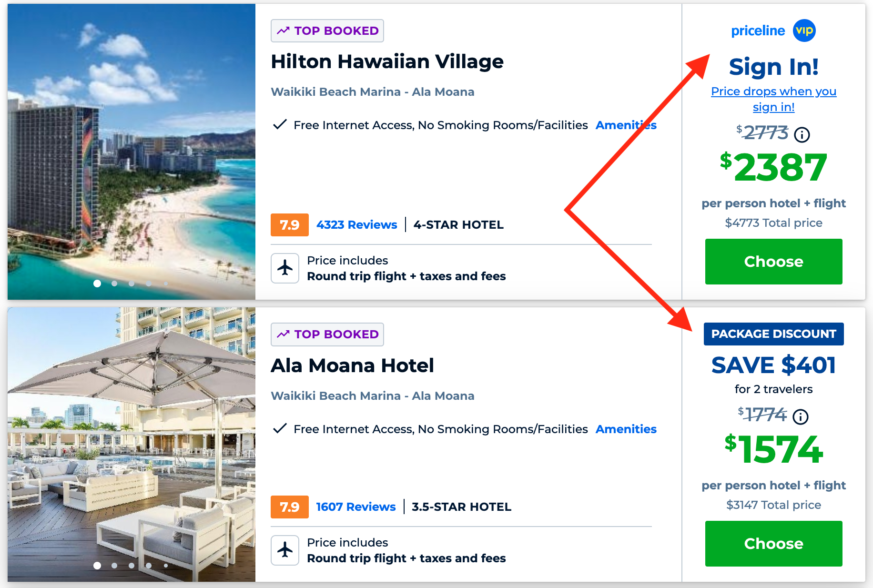873x588 pixels.
Task: Select the 7.9 rating badge for Hilton Hawaiian Village
Action: [289, 224]
